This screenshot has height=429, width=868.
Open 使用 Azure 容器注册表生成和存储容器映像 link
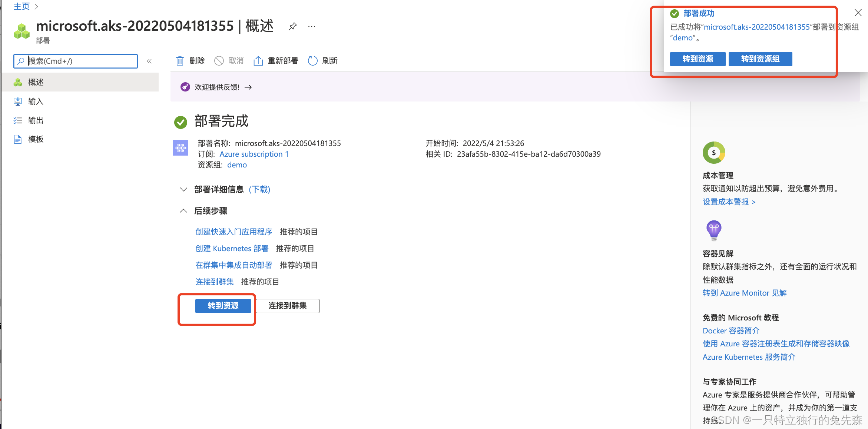776,344
